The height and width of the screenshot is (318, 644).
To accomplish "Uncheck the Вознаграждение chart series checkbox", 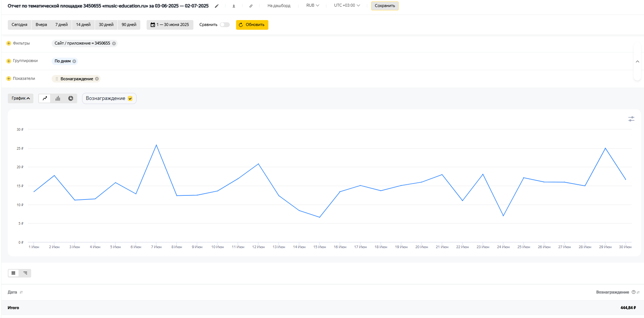I will [130, 98].
